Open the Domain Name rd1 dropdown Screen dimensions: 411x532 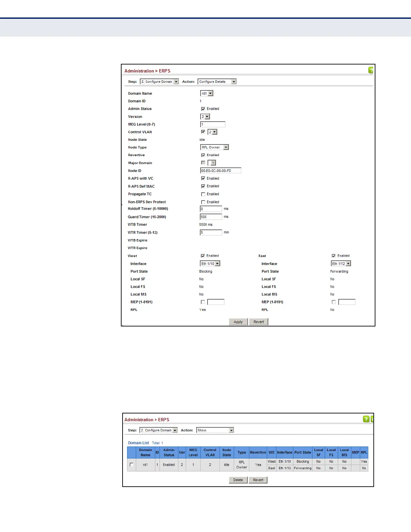(207, 93)
